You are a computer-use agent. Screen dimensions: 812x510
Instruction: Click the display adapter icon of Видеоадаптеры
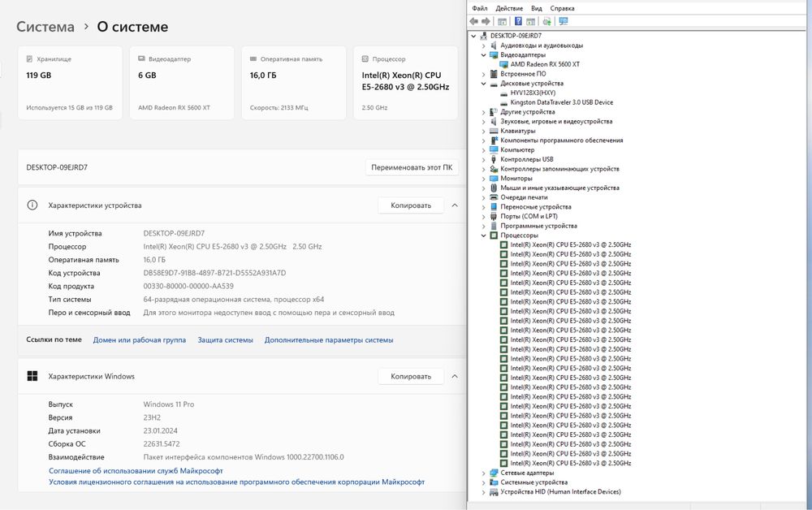[494, 55]
